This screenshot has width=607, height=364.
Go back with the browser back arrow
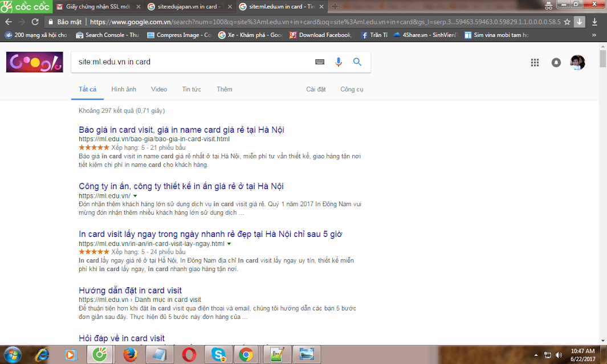pos(9,22)
